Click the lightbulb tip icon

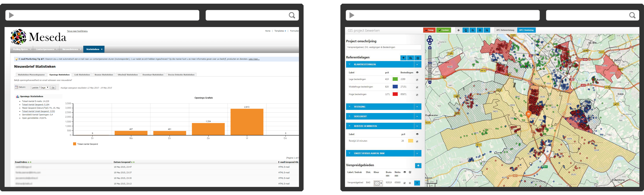tap(17, 59)
